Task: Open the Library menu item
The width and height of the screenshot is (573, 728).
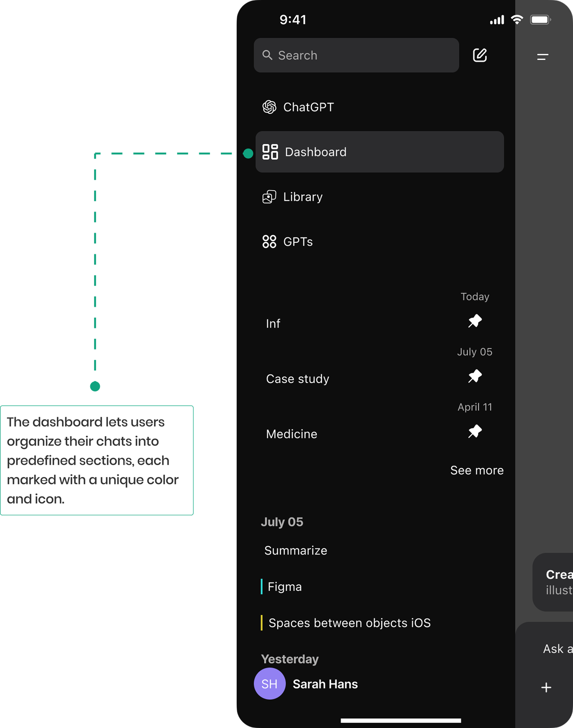Action: pyautogui.click(x=303, y=197)
